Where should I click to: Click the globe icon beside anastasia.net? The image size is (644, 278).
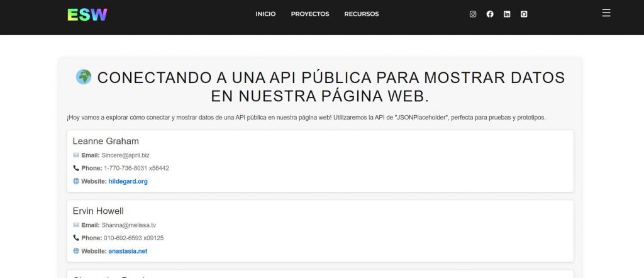coord(76,251)
